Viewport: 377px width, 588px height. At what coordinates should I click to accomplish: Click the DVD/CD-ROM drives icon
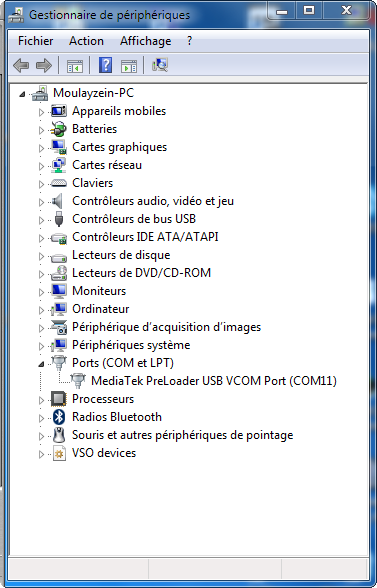[59, 273]
